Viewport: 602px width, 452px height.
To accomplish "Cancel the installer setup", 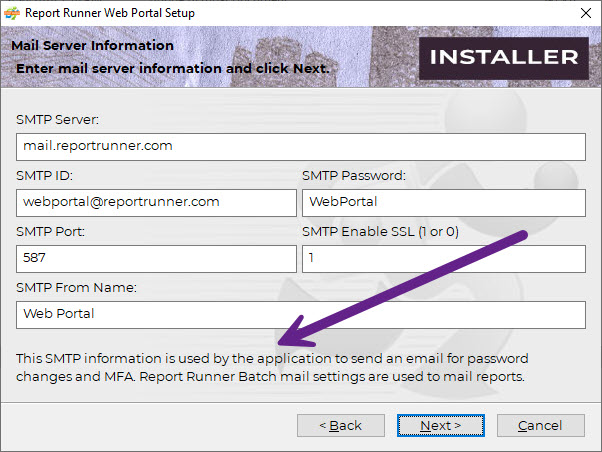I will (540, 425).
